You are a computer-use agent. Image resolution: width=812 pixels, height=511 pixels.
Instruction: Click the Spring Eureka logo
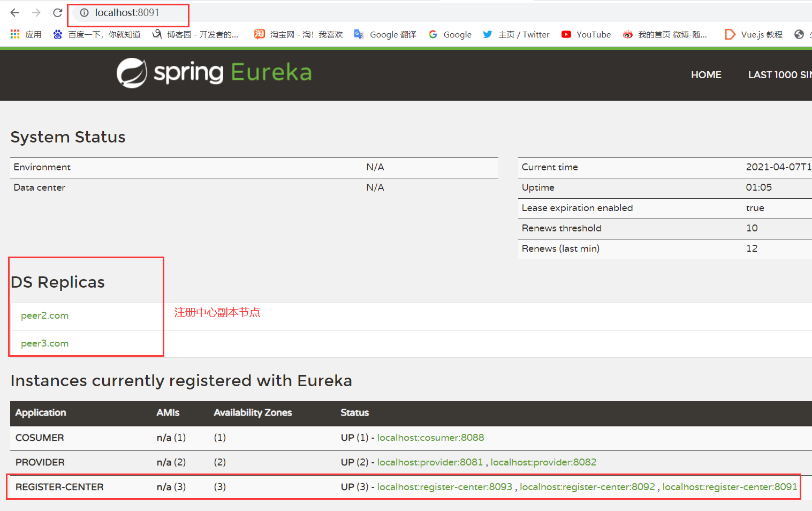click(x=213, y=73)
